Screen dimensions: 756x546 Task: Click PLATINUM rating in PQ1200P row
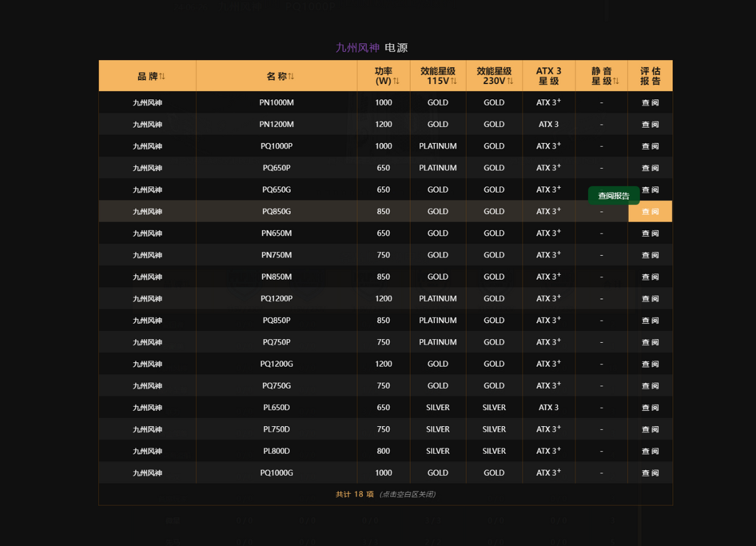pyautogui.click(x=438, y=298)
